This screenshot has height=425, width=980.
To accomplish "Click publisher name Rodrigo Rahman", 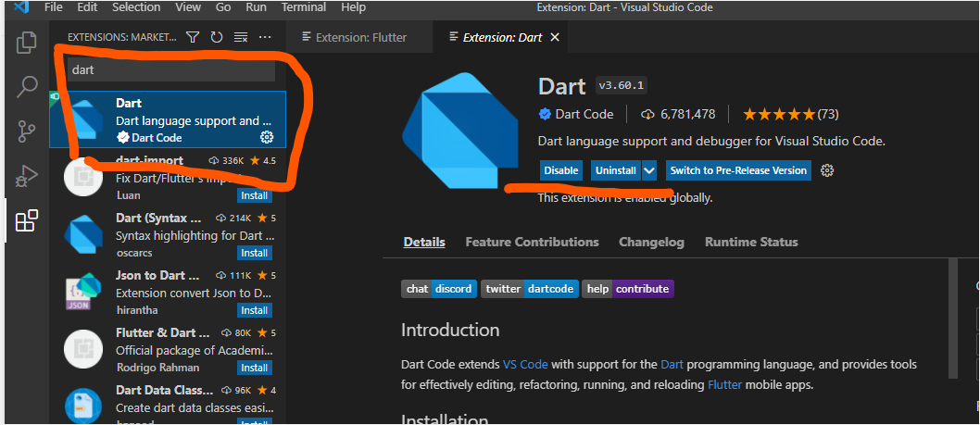I will coord(157,368).
